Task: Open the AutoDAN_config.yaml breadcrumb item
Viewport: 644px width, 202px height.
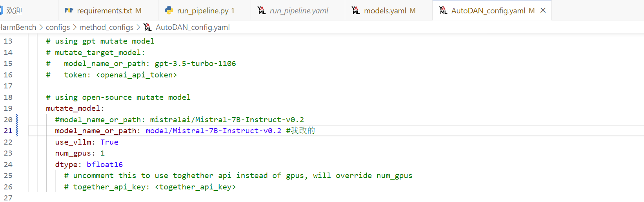Action: pyautogui.click(x=193, y=27)
